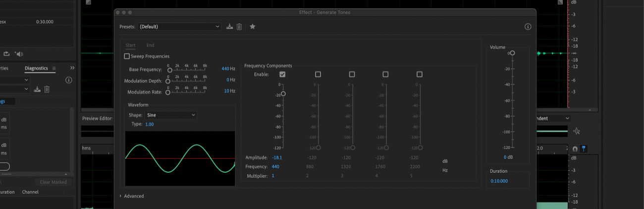This screenshot has height=209, width=644.
Task: Click the sine waveform preview display
Action: 180,158
